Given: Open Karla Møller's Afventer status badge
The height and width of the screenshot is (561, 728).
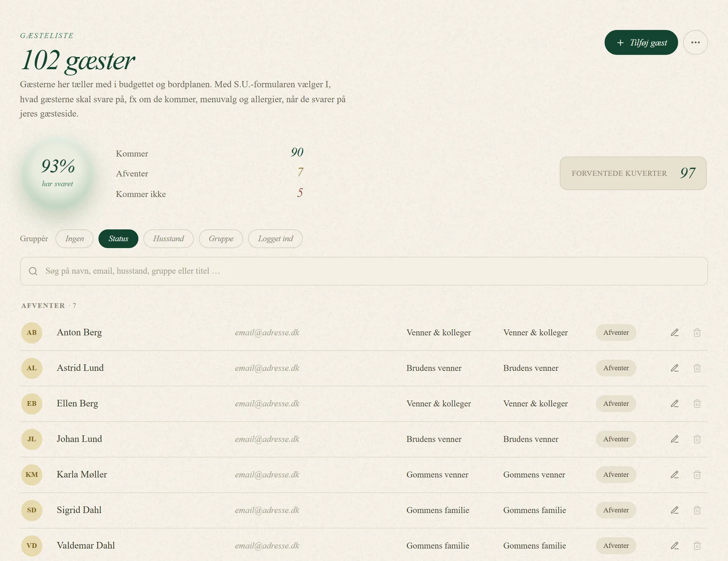Looking at the screenshot, I should pos(616,475).
